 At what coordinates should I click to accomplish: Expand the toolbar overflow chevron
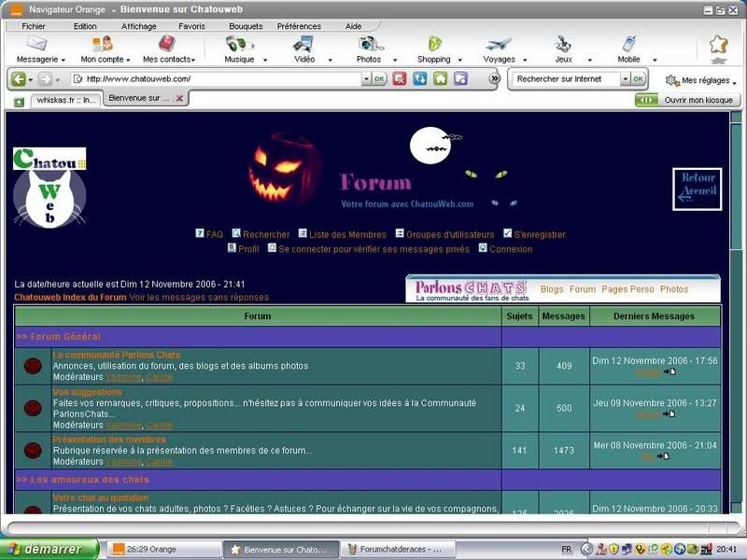(495, 78)
